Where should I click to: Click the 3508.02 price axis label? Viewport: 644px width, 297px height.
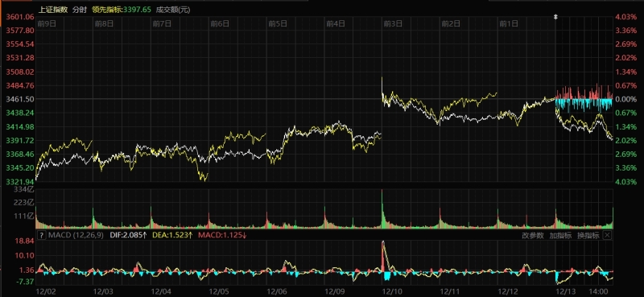[x=19, y=72]
